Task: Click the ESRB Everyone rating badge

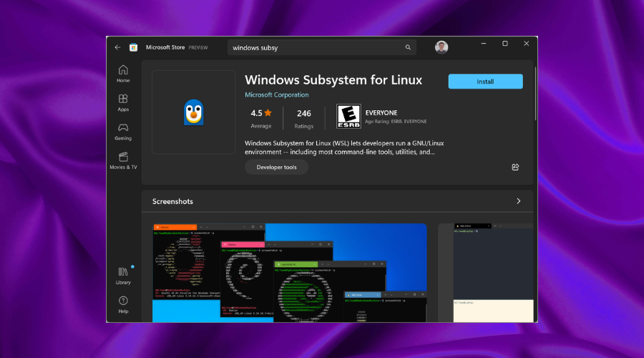Action: (x=348, y=116)
